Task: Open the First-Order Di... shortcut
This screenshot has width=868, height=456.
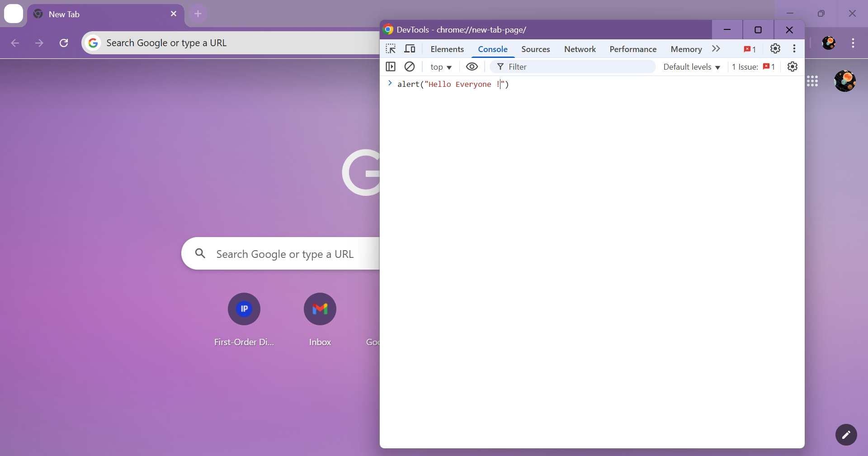Action: tap(244, 320)
